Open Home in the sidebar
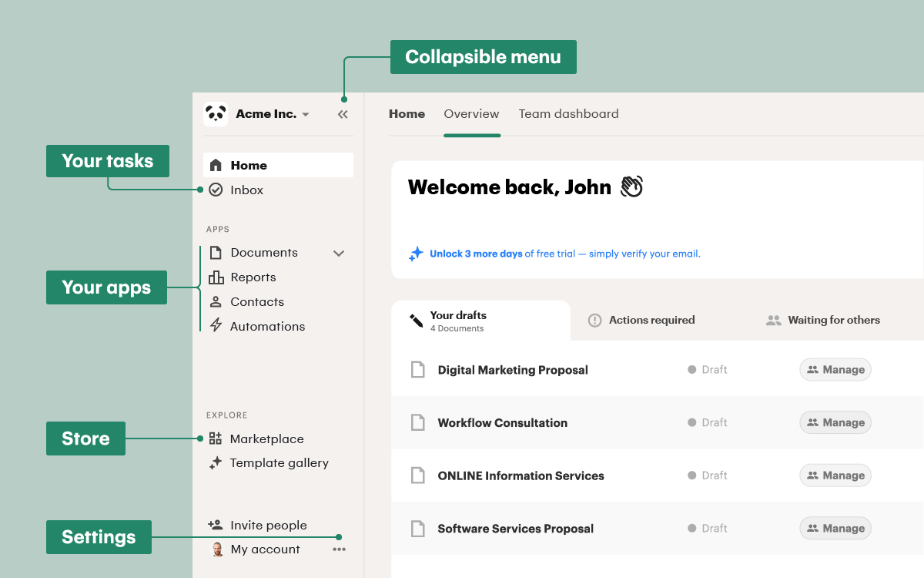Image resolution: width=924 pixels, height=578 pixels. [x=278, y=165]
